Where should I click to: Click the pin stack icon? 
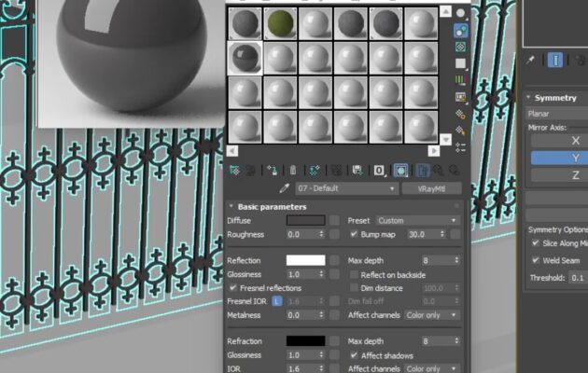tap(531, 60)
